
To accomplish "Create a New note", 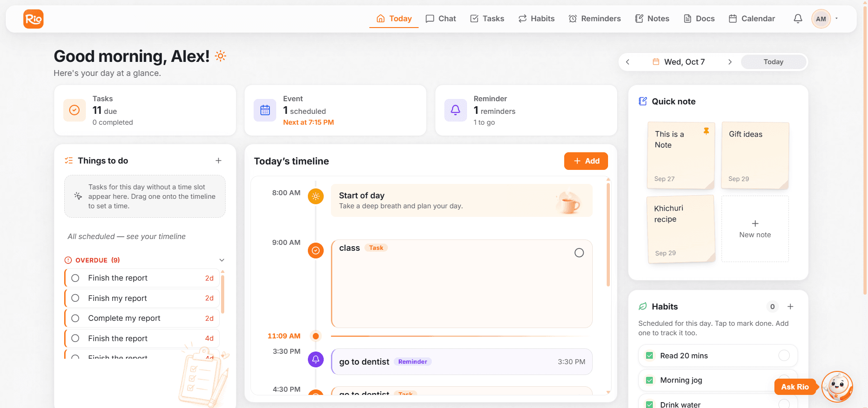I will click(x=755, y=229).
